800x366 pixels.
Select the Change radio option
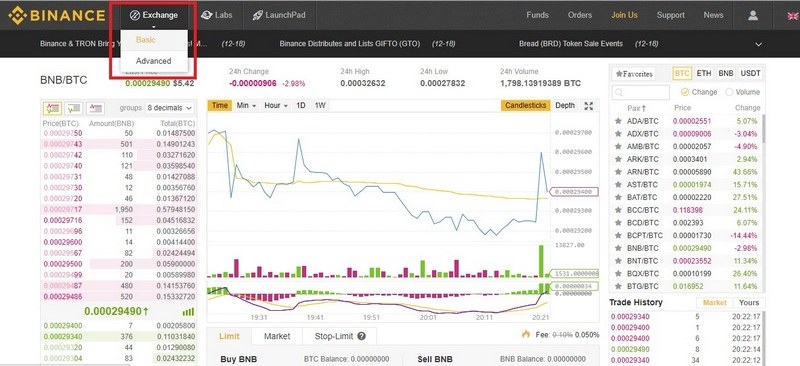pyautogui.click(x=685, y=92)
